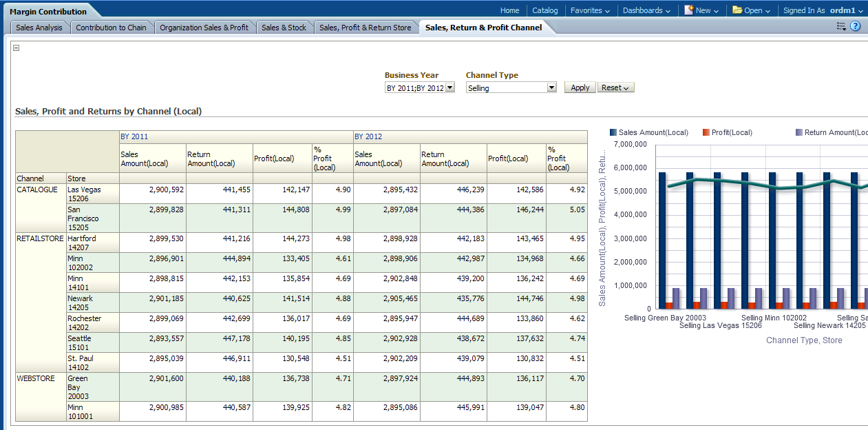Click the Profit(Local) legend swatch

706,132
